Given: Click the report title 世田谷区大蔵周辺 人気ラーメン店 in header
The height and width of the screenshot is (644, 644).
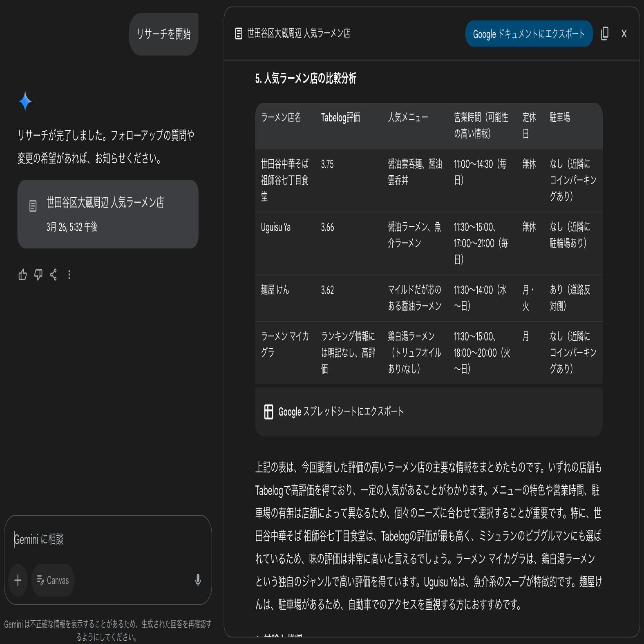Looking at the screenshot, I should 299,34.
